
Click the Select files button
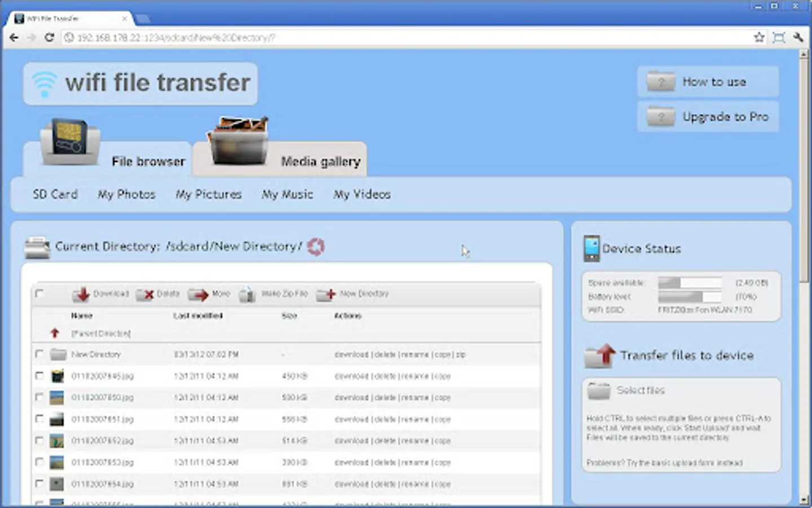(626, 390)
